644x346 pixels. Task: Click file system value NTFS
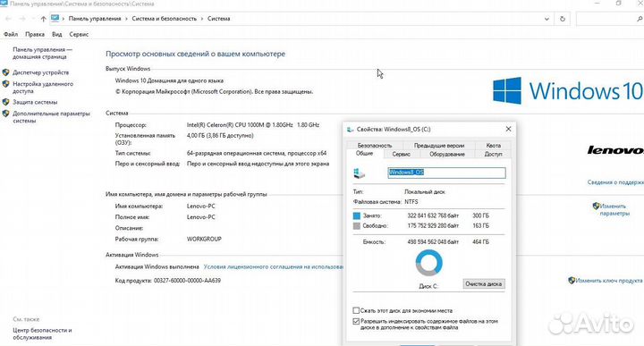tap(411, 202)
